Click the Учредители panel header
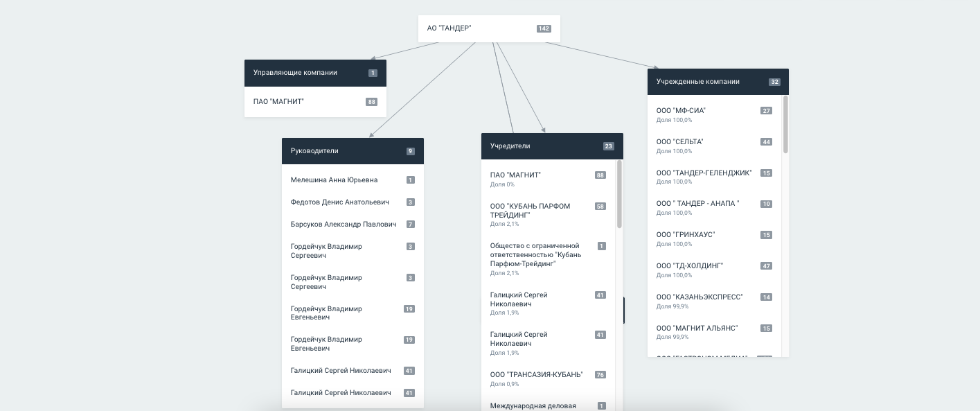The width and height of the screenshot is (980, 411). pos(552,146)
